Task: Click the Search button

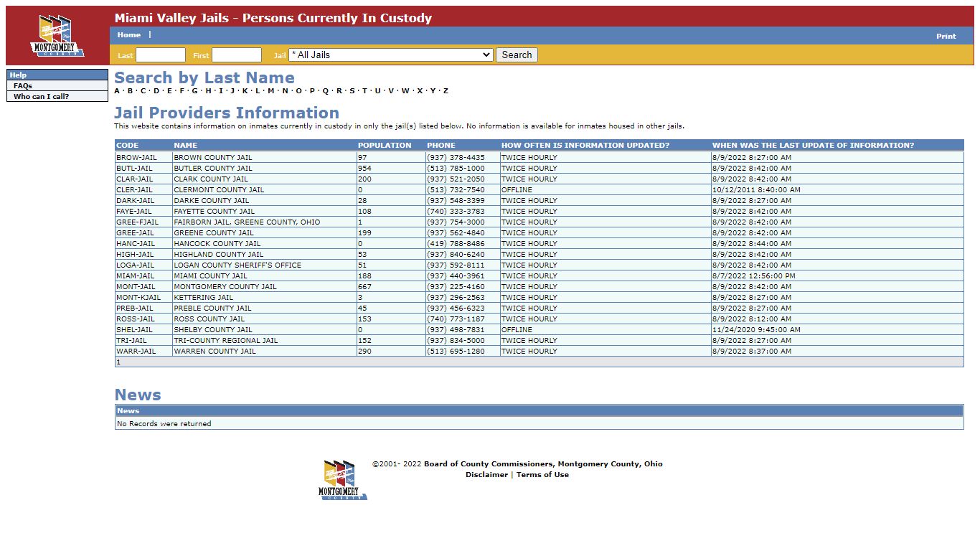Action: [x=517, y=55]
